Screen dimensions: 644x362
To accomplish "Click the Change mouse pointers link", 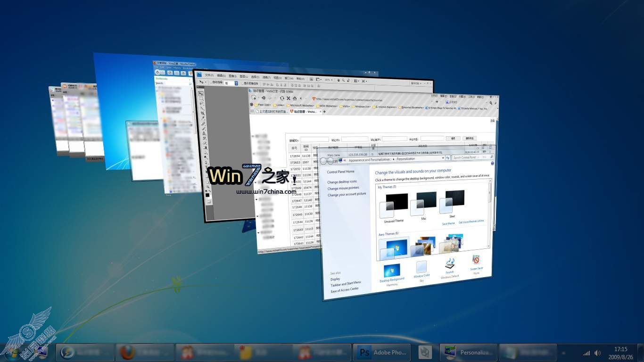I will [x=343, y=188].
